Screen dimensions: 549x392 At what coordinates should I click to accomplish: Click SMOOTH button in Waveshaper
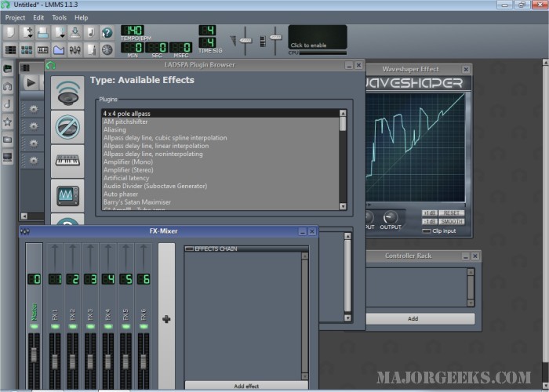click(x=452, y=222)
